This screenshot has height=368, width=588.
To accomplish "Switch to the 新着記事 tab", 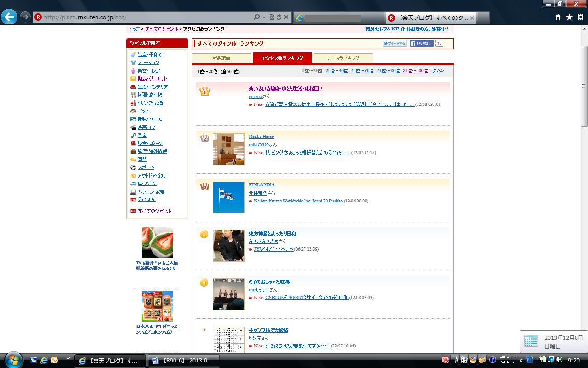I will pyautogui.click(x=221, y=58).
